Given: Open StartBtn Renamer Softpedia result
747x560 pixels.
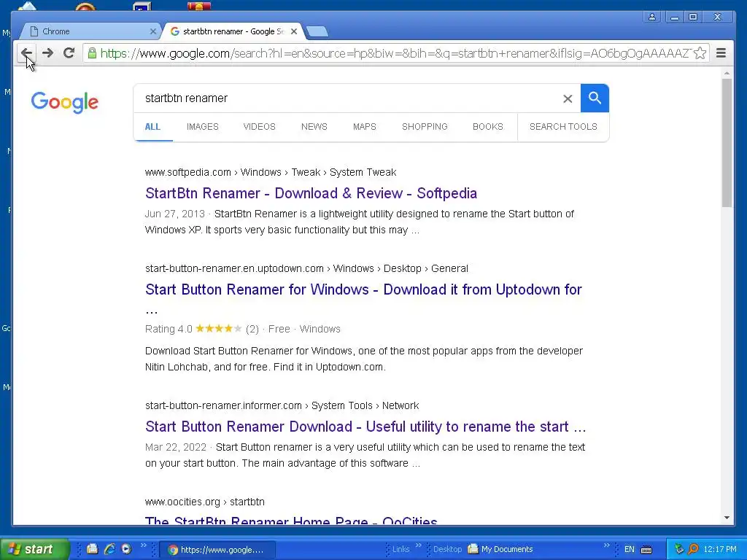Looking at the screenshot, I should click(311, 193).
